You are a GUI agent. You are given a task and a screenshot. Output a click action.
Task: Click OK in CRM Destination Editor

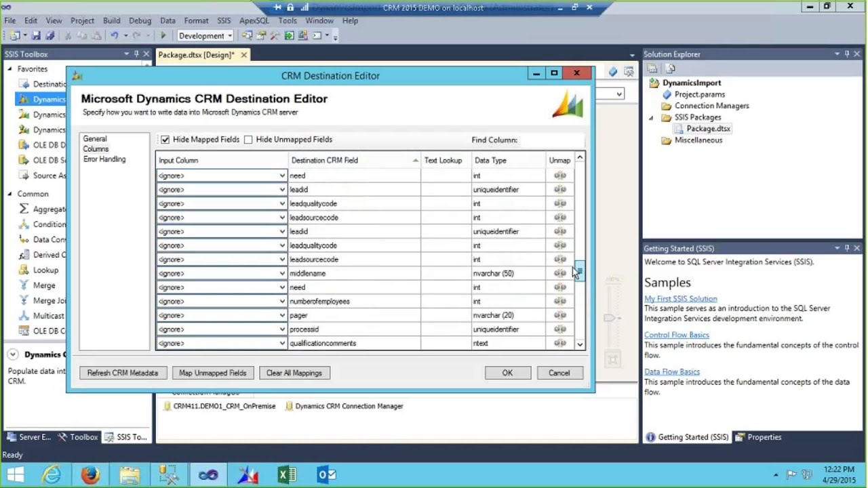[507, 373]
